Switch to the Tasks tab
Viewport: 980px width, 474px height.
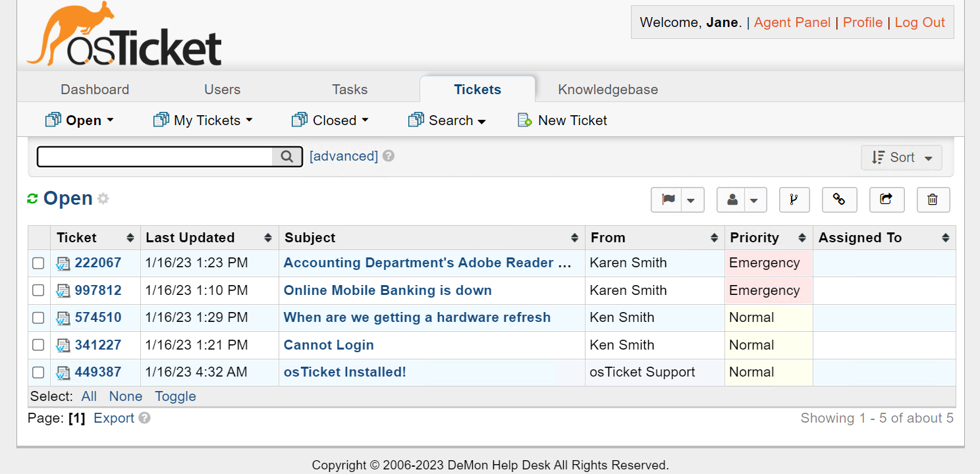click(350, 90)
